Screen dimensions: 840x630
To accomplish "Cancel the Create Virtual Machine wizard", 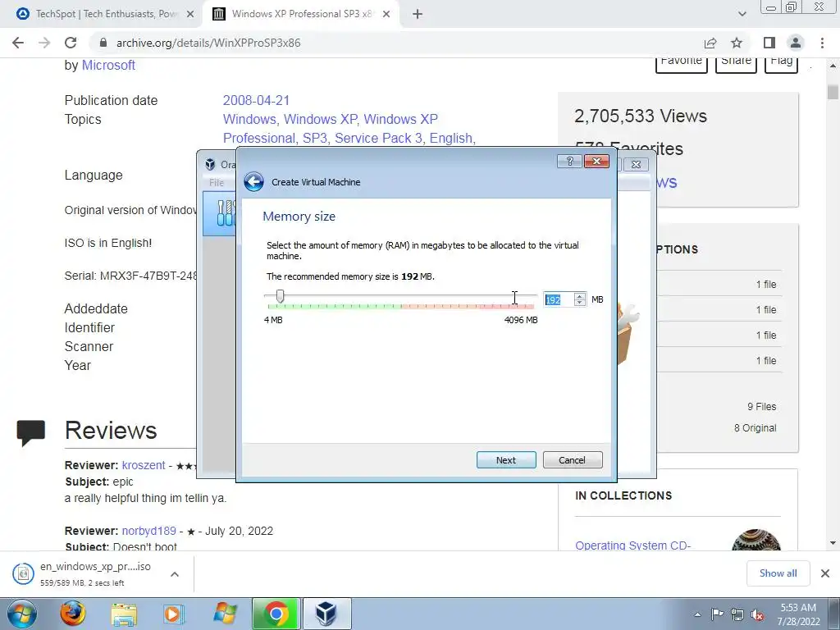I will [573, 459].
